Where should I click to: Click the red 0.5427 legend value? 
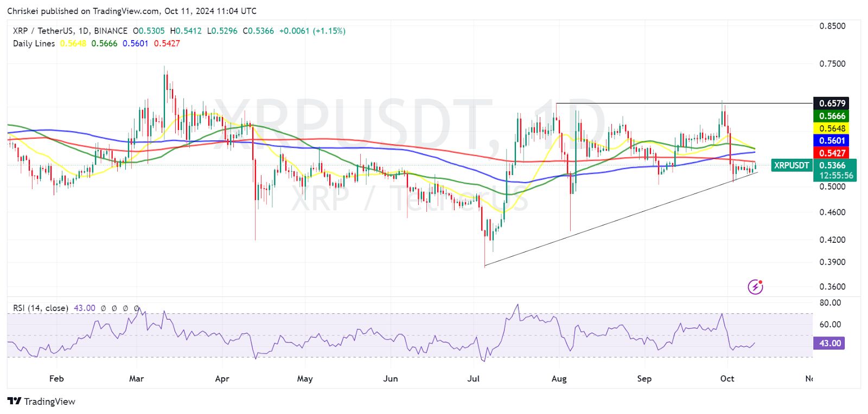pos(167,43)
